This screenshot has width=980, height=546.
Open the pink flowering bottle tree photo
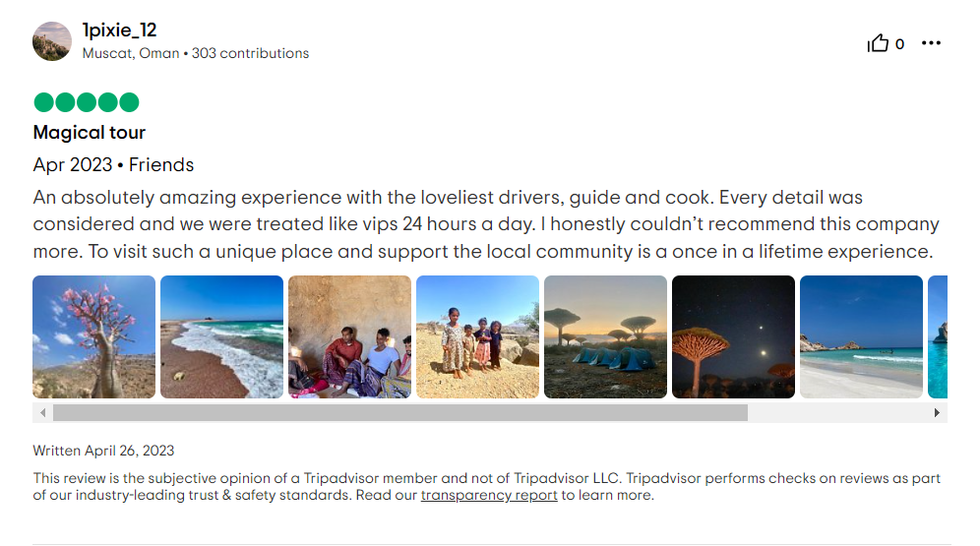(x=94, y=336)
